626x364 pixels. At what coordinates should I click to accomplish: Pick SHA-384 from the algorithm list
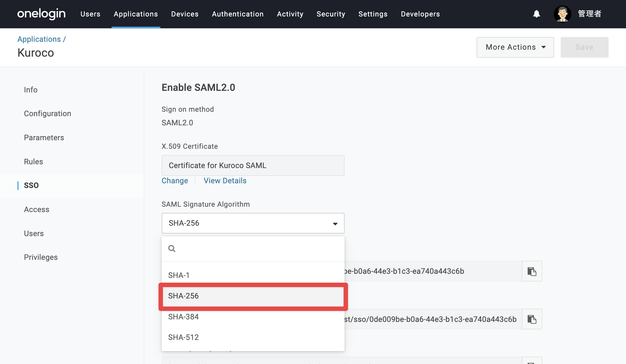(253, 317)
